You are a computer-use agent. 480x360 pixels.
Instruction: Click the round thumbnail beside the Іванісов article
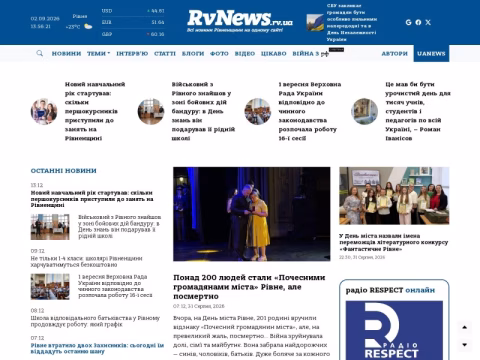coord(365,111)
